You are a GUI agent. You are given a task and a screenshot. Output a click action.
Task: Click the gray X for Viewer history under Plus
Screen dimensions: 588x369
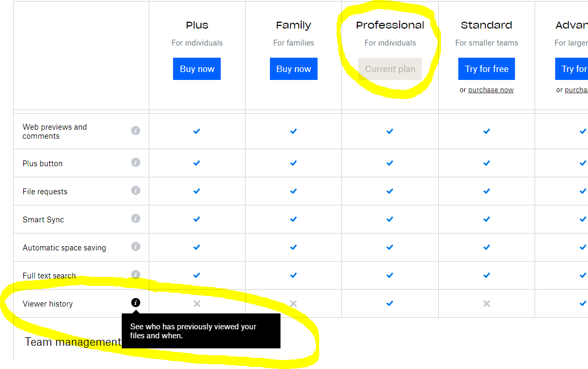click(x=197, y=303)
